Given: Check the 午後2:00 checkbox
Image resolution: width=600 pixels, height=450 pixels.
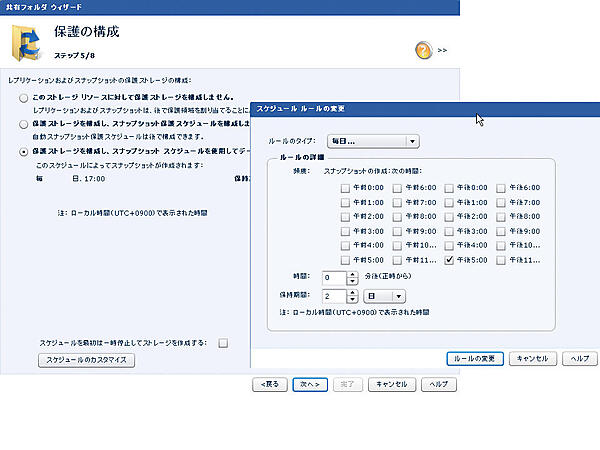Looking at the screenshot, I should coord(449,217).
